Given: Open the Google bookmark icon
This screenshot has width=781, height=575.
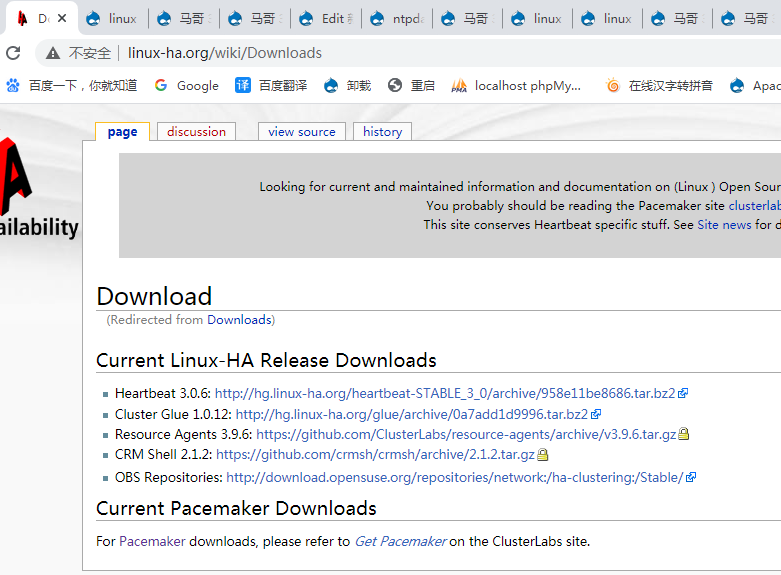Looking at the screenshot, I should click(x=161, y=86).
